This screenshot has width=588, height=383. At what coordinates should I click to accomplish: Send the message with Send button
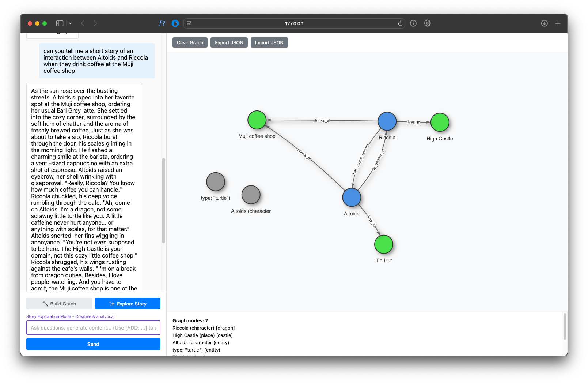pyautogui.click(x=93, y=344)
